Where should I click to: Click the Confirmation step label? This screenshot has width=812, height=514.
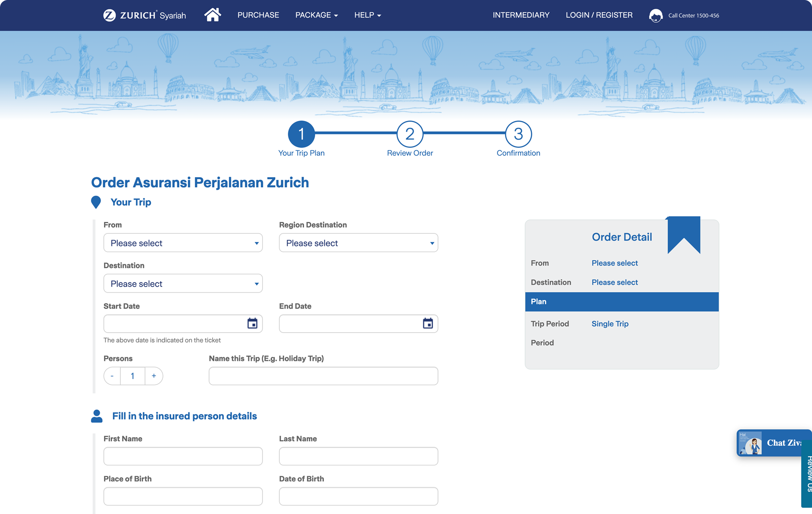pos(518,153)
